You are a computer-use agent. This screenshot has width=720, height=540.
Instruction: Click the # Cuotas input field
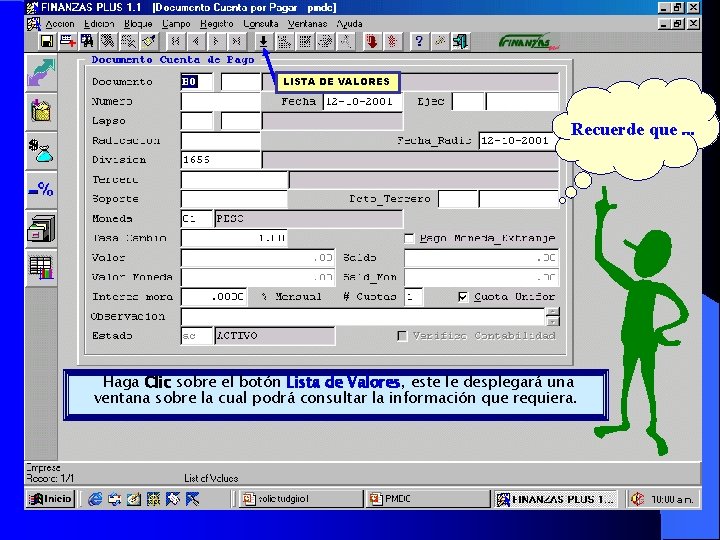pos(413,297)
